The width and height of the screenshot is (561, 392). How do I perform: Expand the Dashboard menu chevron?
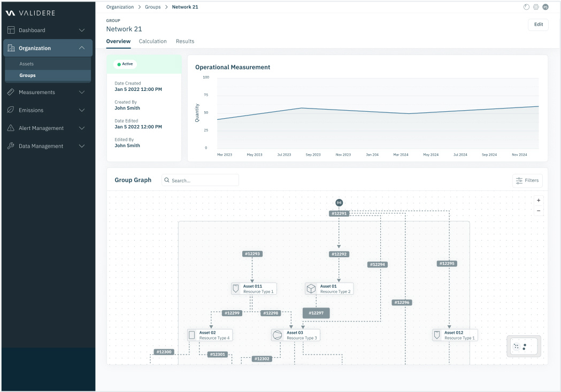[x=82, y=30]
